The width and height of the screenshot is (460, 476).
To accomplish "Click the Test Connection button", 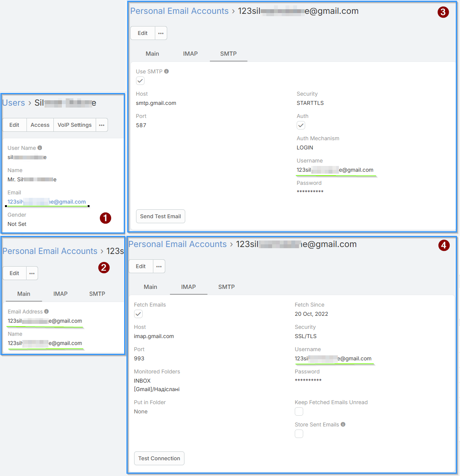I will [x=159, y=458].
